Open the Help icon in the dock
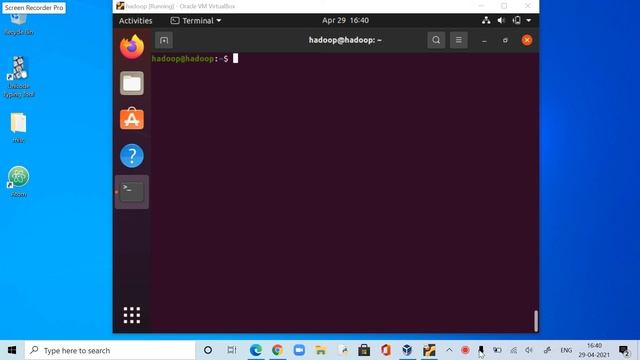Image resolution: width=640 pixels, height=360 pixels. coord(132,156)
